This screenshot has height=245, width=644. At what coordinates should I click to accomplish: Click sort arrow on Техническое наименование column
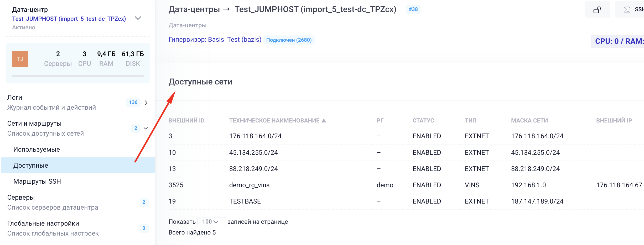coord(324,120)
